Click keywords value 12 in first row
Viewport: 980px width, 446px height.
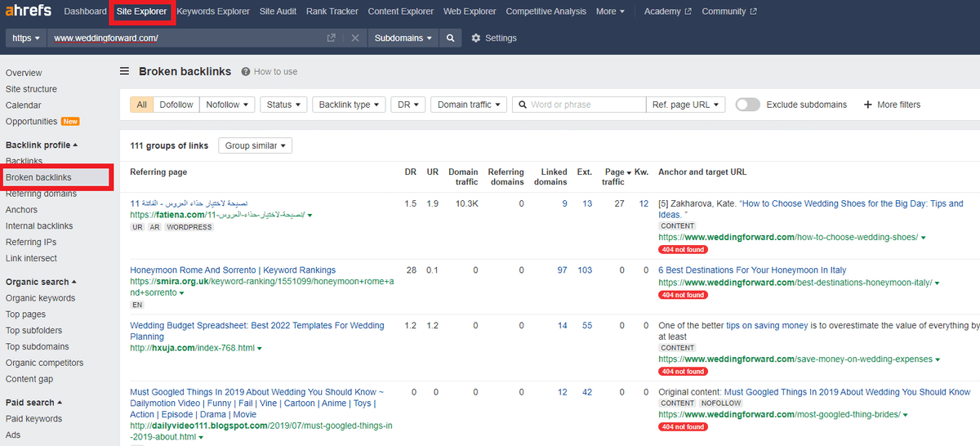(644, 203)
